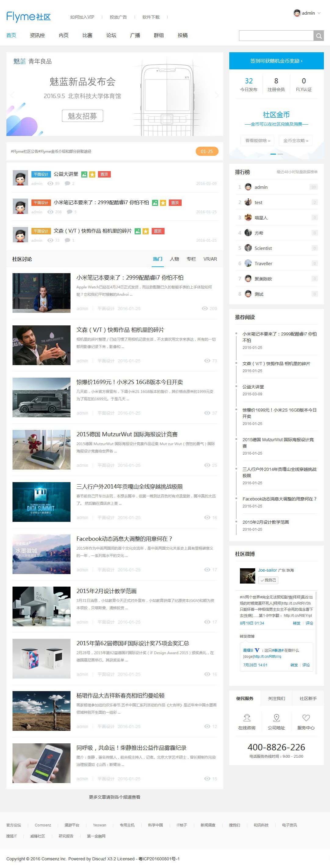Expand the admin account dropdown arrow

(319, 13)
